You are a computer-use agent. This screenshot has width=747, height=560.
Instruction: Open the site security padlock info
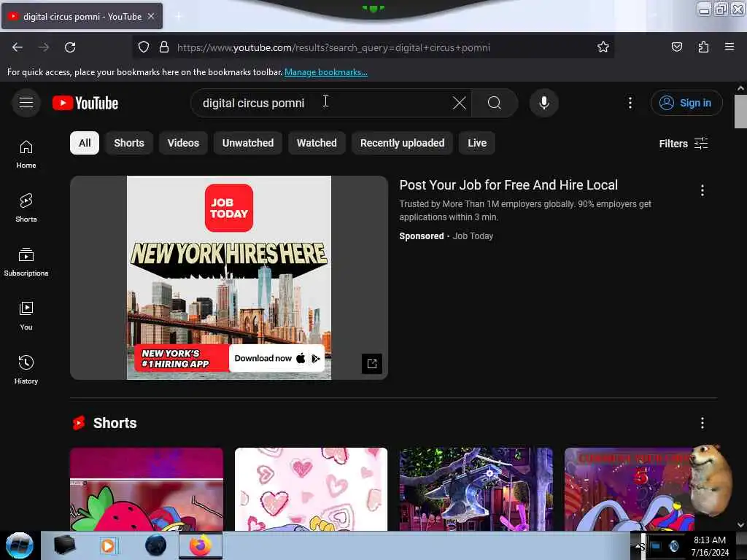pos(164,47)
